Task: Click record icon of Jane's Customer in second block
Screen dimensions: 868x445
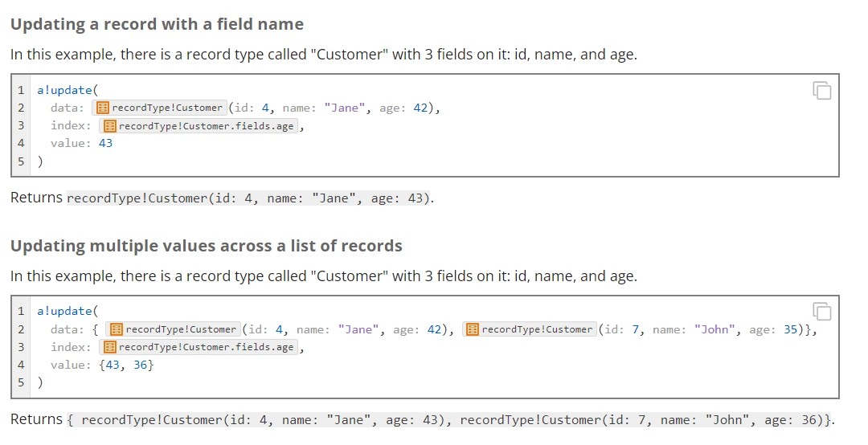Action: point(117,329)
